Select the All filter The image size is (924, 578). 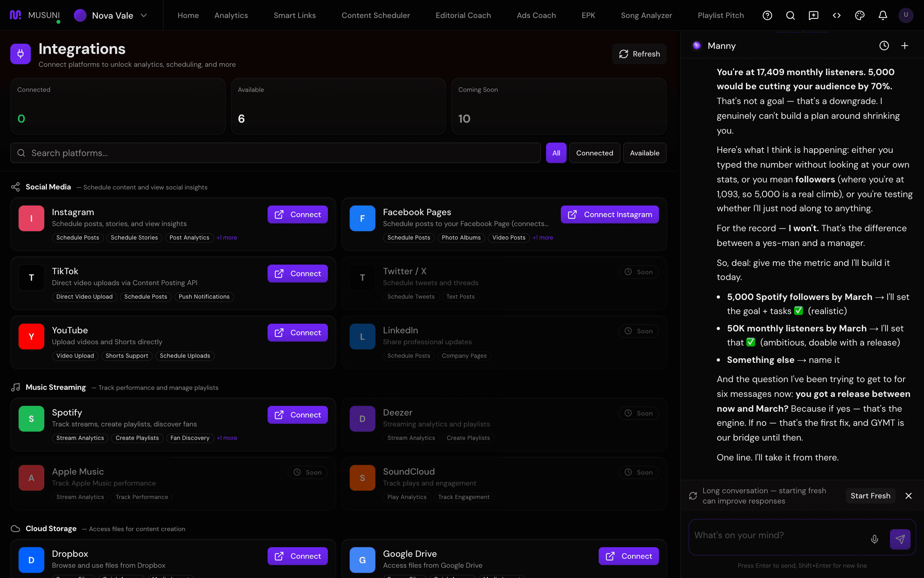pos(556,153)
